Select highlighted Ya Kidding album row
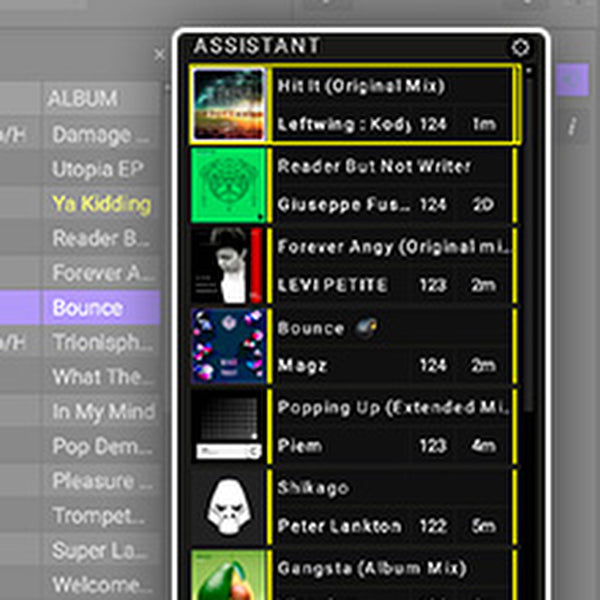This screenshot has width=600, height=600. coord(101,204)
